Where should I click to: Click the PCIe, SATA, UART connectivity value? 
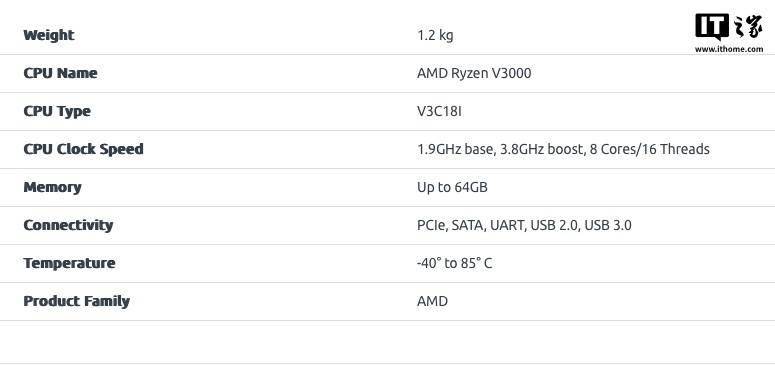point(524,225)
